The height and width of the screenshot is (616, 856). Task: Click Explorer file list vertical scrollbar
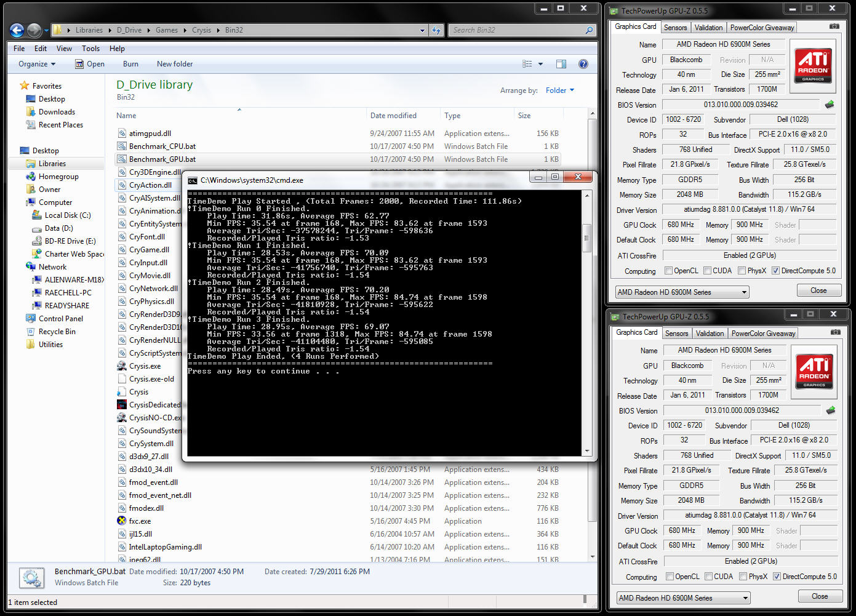click(x=592, y=320)
